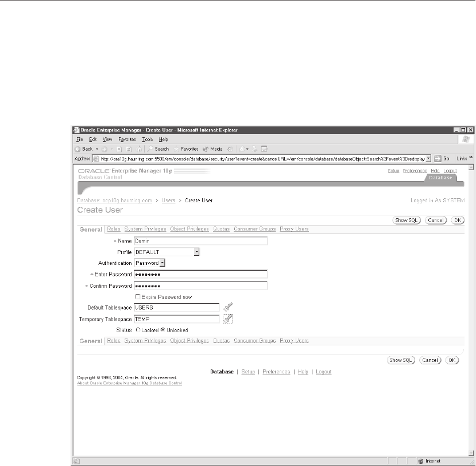Image resolution: width=476 pixels, height=466 pixels.
Task: Open the Authentication Password dropdown
Action: coord(149,263)
